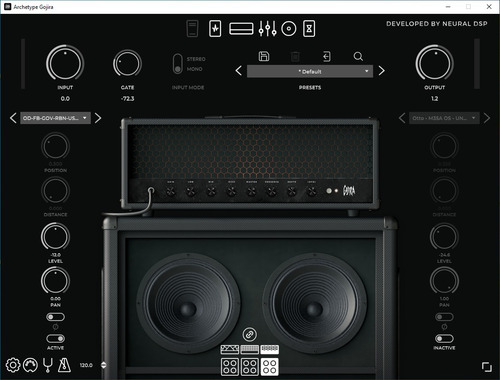Save the current preset with floppy icon

coord(264,56)
